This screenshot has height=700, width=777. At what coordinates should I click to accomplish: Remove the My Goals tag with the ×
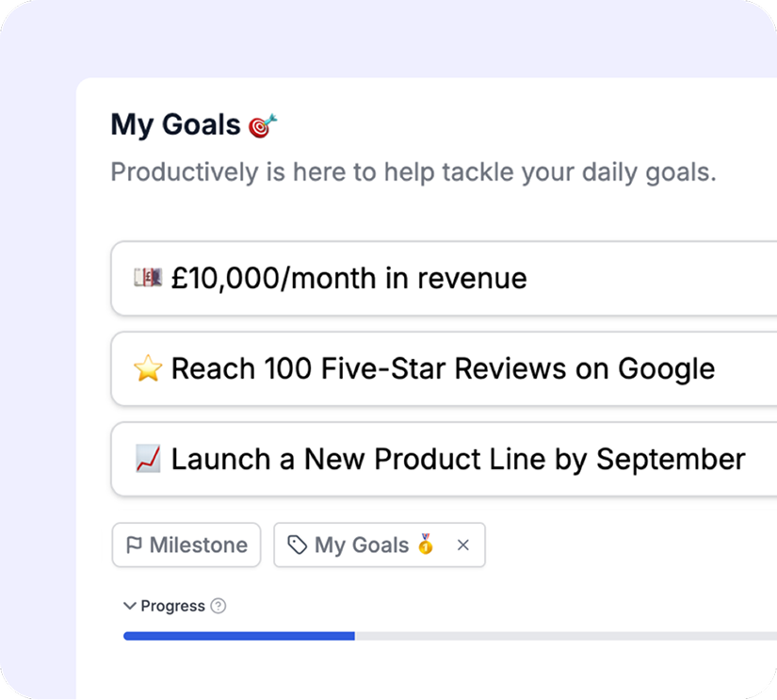pyautogui.click(x=462, y=545)
